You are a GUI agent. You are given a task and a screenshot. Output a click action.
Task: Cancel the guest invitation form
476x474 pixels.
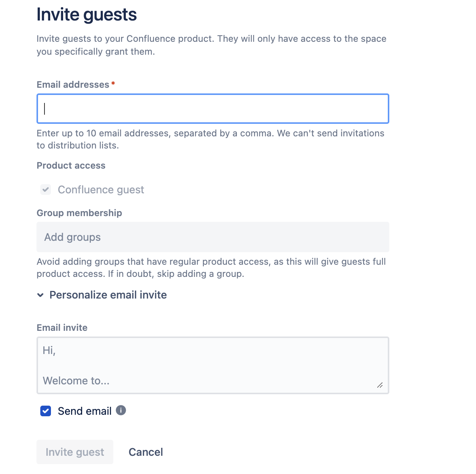(146, 452)
